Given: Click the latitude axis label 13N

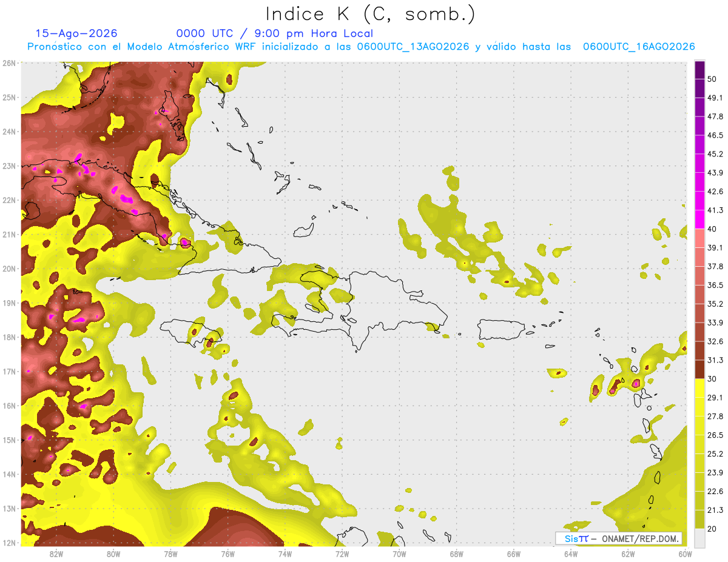Looking at the screenshot, I should tap(9, 508).
